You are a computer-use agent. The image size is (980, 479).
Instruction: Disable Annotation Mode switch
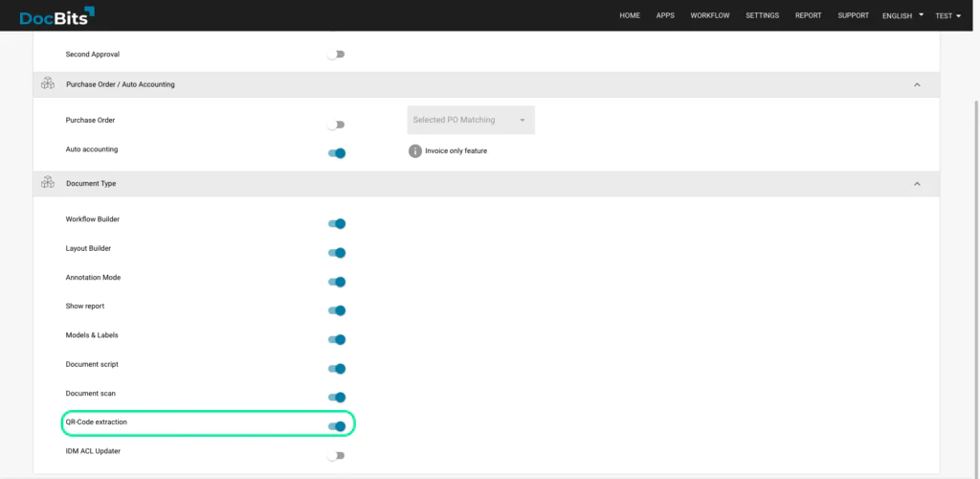337,282
